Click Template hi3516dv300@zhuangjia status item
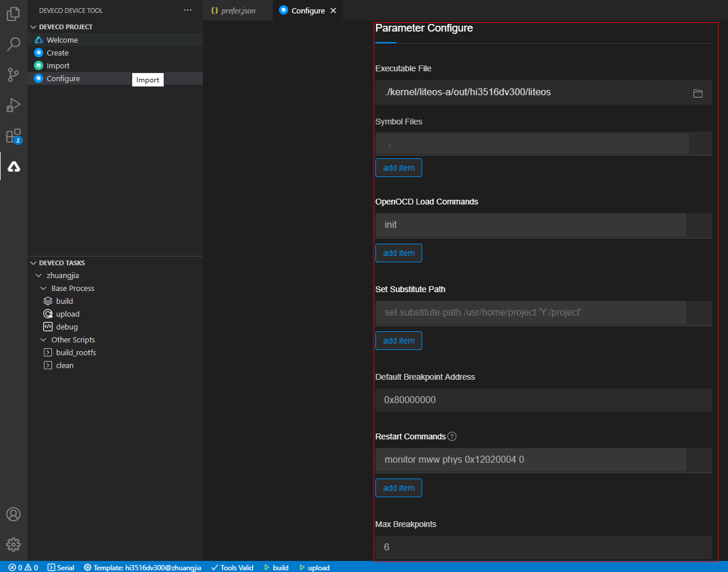728x572 pixels. (x=143, y=567)
